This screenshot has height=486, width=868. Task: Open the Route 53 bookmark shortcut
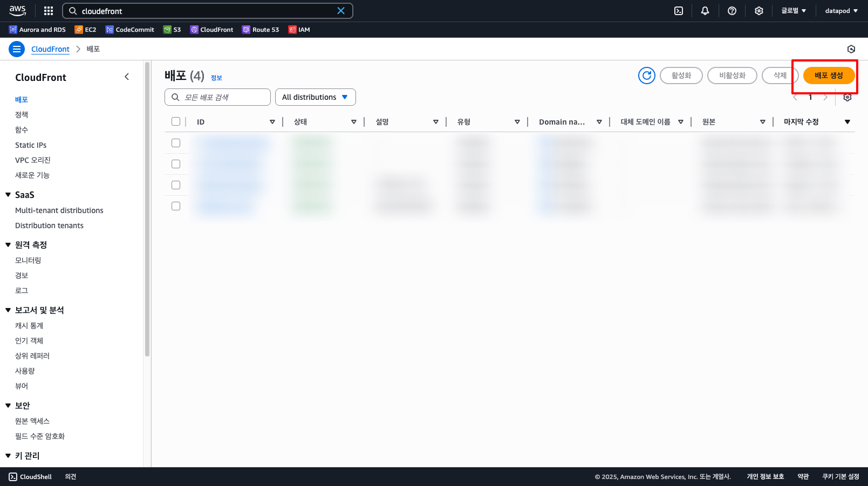tap(261, 30)
